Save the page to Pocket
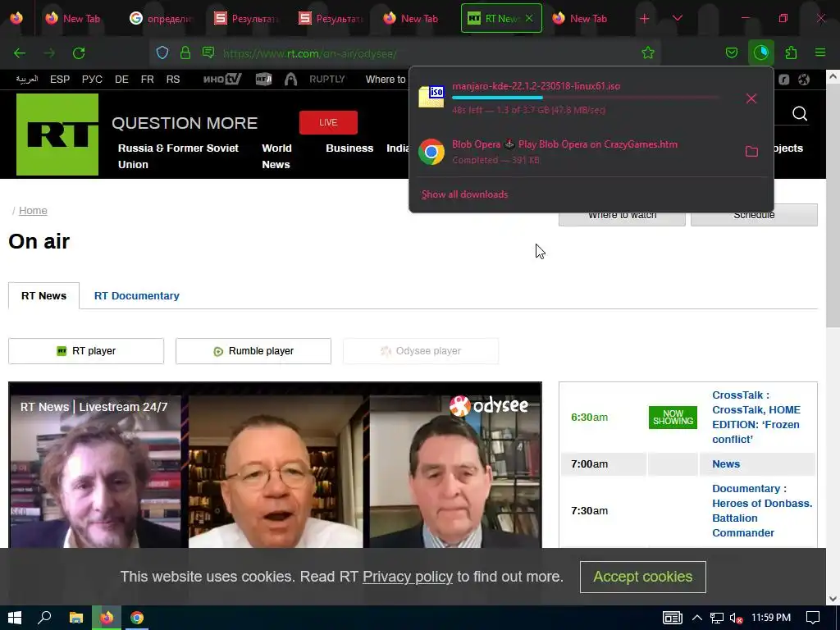Screen dimensions: 840x630 (x=731, y=52)
